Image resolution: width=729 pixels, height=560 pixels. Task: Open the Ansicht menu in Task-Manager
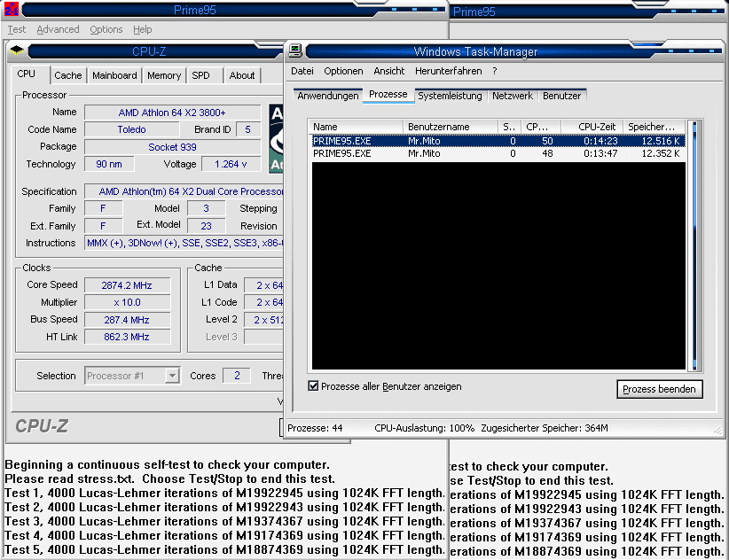(x=389, y=71)
